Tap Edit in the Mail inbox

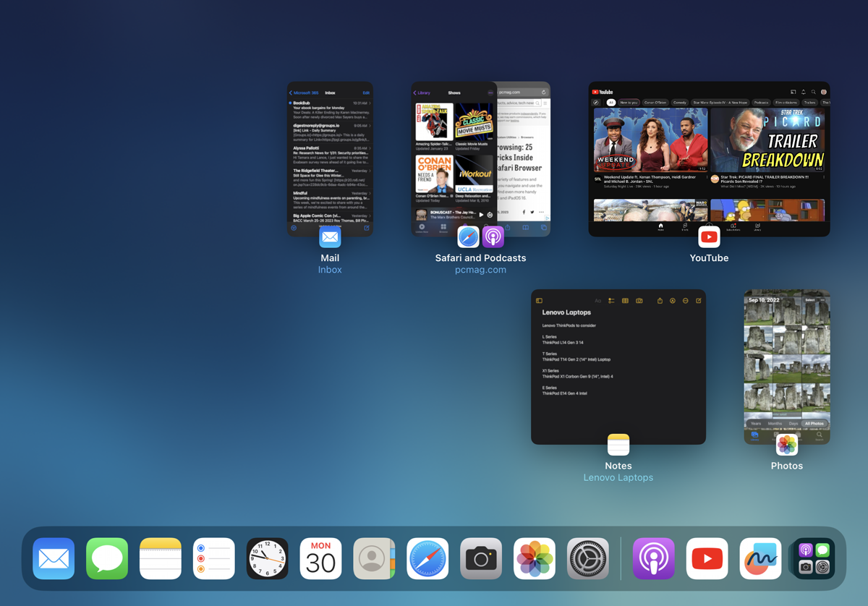pyautogui.click(x=366, y=93)
